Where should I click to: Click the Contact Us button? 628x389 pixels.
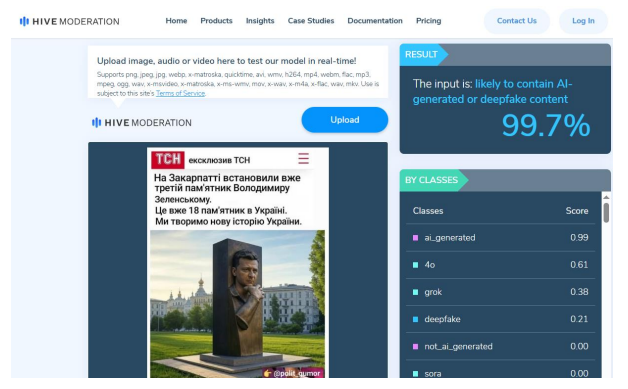(x=517, y=21)
